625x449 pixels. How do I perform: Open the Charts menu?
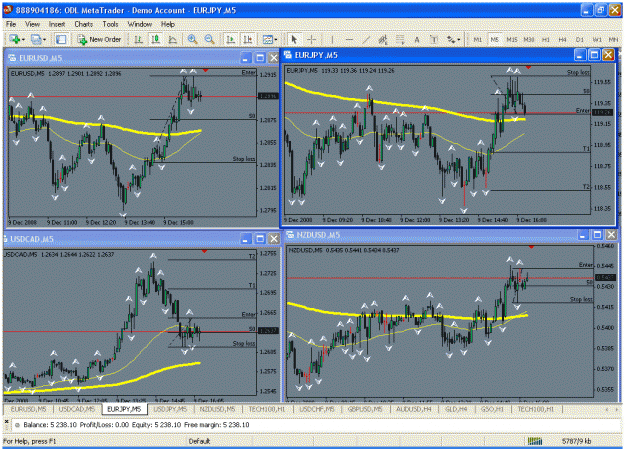[83, 24]
